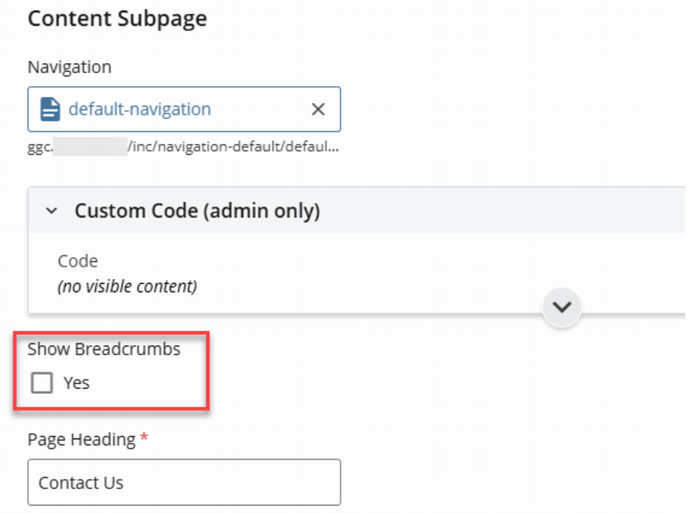Click the Navigation field label
The height and width of the screenshot is (513, 700).
tap(69, 67)
